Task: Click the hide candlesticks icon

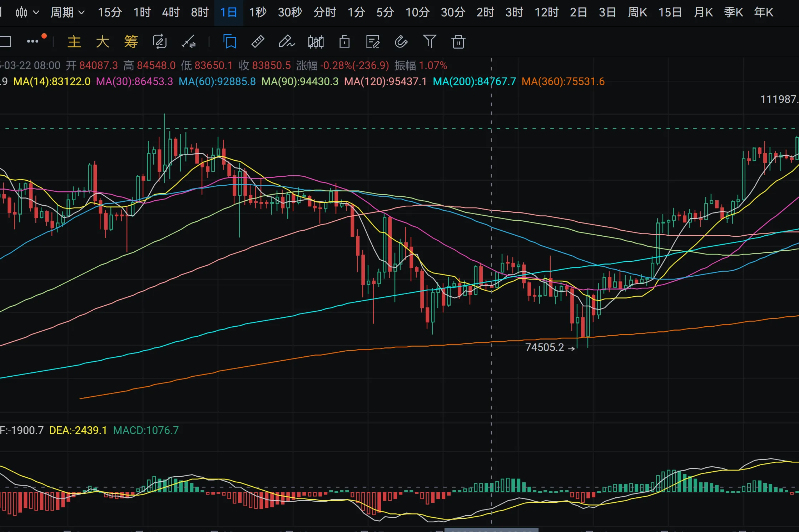Action: [316, 42]
